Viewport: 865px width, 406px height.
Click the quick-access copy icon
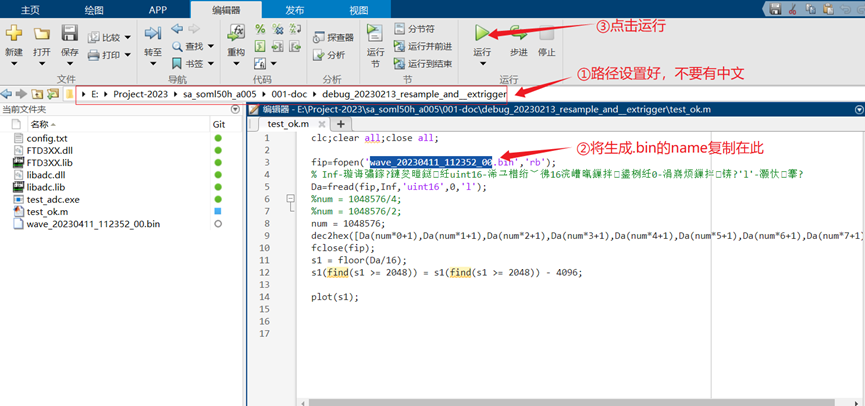click(x=809, y=8)
